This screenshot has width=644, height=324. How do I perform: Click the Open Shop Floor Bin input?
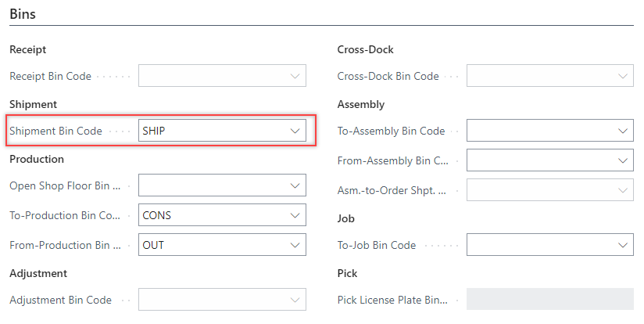coord(211,185)
